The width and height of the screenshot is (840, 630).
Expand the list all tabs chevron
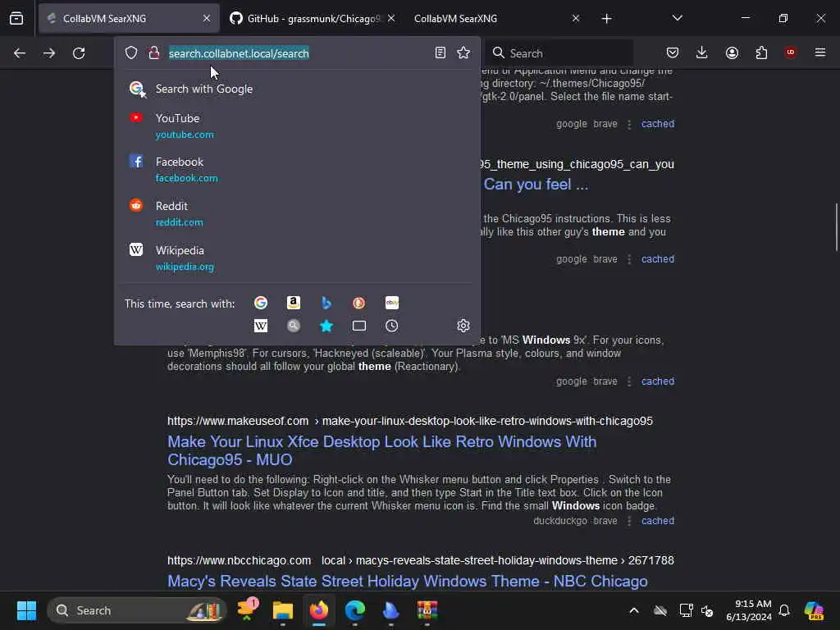tap(677, 18)
